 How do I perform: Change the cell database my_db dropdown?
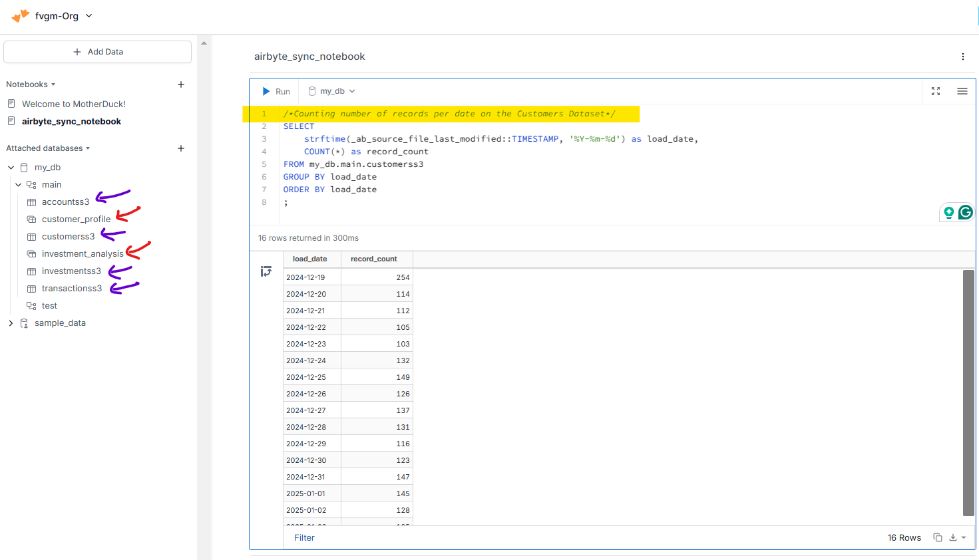pos(331,91)
